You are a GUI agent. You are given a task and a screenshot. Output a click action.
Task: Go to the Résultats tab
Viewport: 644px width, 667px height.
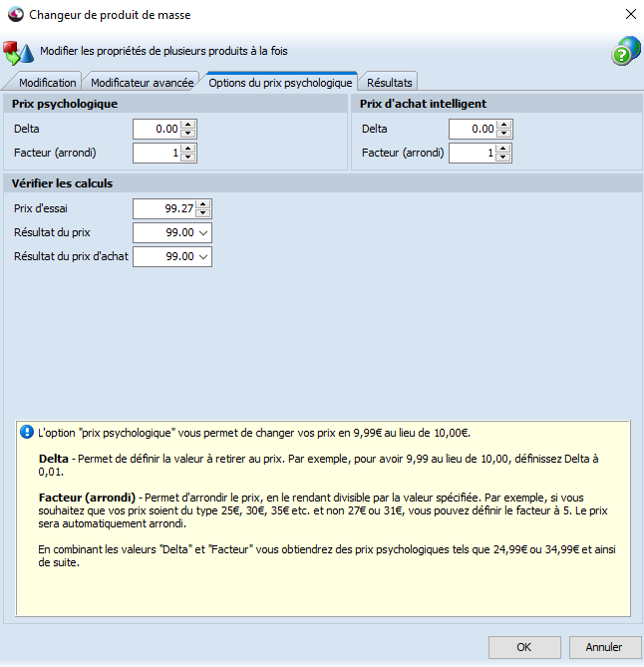[x=389, y=83]
